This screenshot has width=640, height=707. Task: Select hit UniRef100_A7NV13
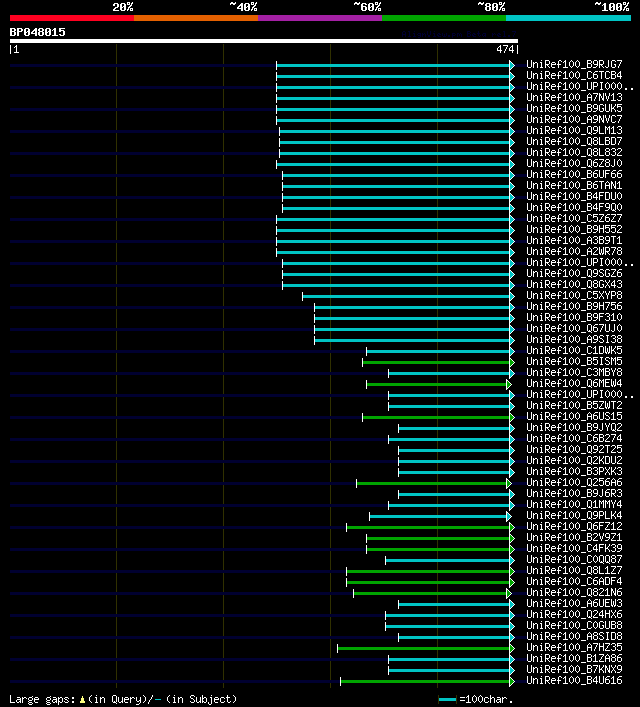tap(574, 97)
